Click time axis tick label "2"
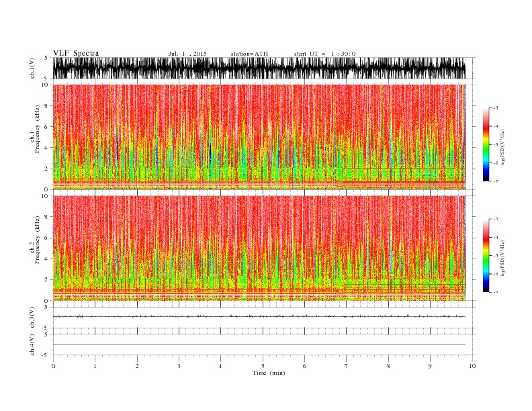 (x=137, y=366)
